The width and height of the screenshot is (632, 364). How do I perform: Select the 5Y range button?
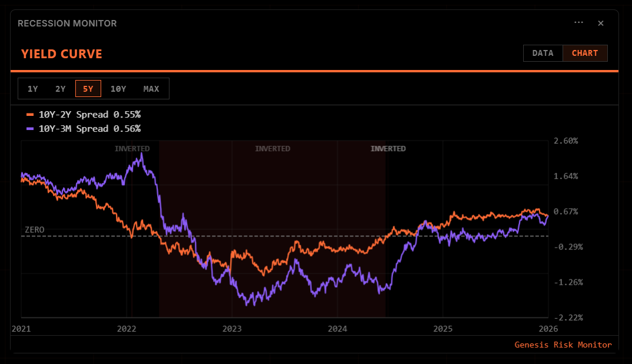pos(88,88)
